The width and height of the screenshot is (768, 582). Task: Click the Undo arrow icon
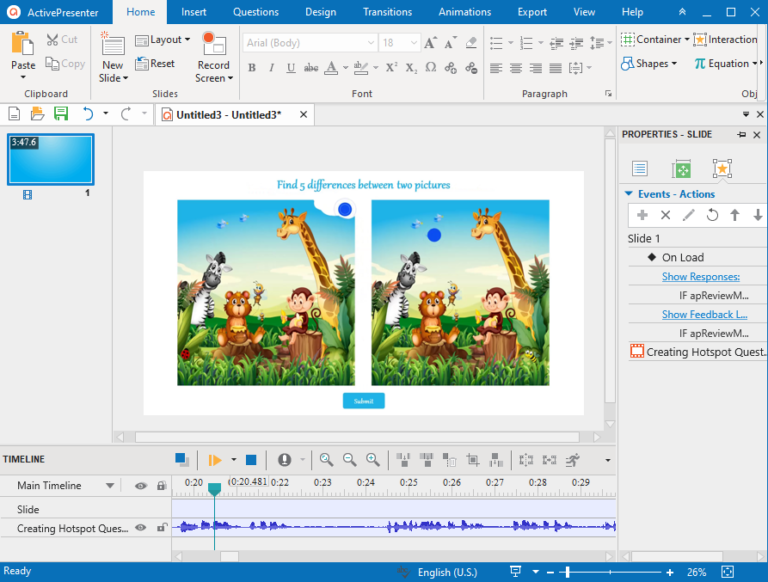tap(88, 114)
